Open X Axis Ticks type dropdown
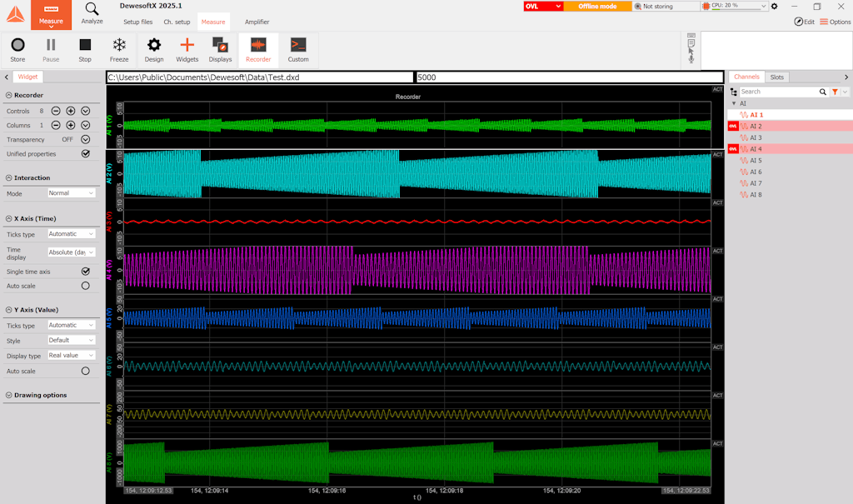The height and width of the screenshot is (504, 853). pyautogui.click(x=72, y=234)
